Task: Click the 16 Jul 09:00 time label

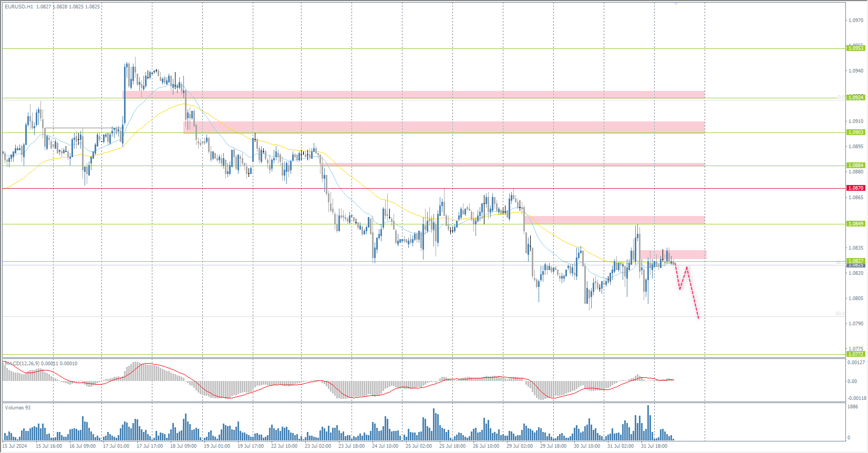Action: (x=82, y=446)
